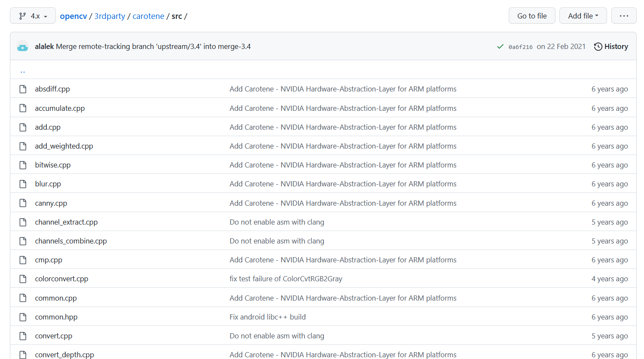Open the absdiff.cpp file
The width and height of the screenshot is (644, 359).
[x=52, y=89]
